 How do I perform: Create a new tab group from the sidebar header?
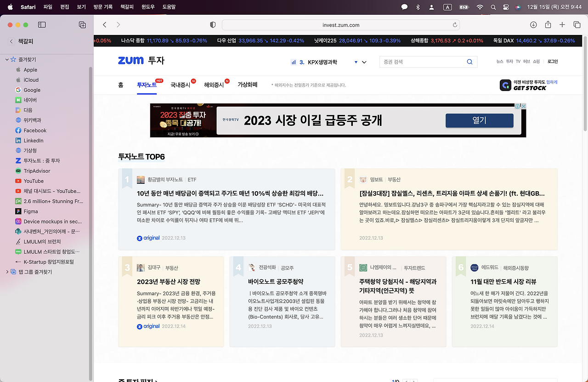click(x=82, y=25)
